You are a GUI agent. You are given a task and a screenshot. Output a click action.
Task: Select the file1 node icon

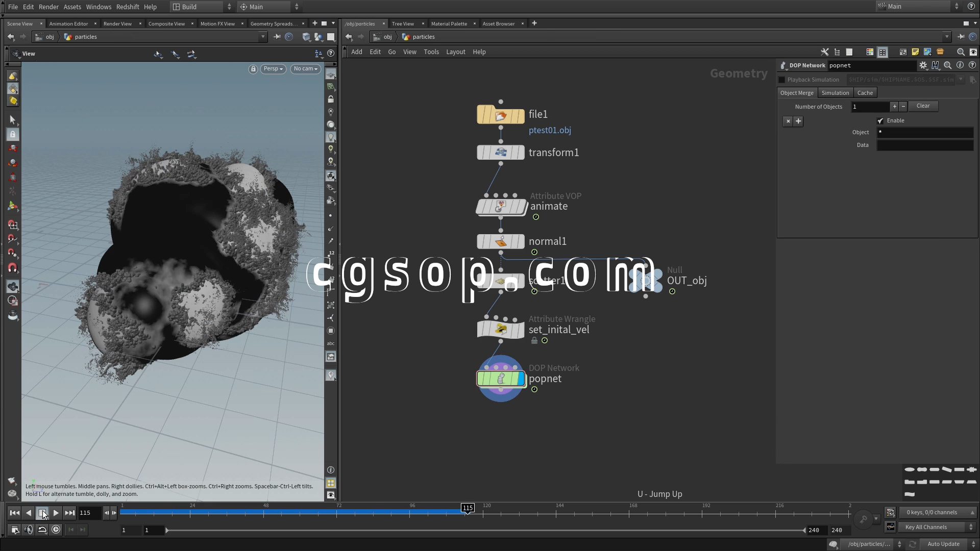coord(500,115)
